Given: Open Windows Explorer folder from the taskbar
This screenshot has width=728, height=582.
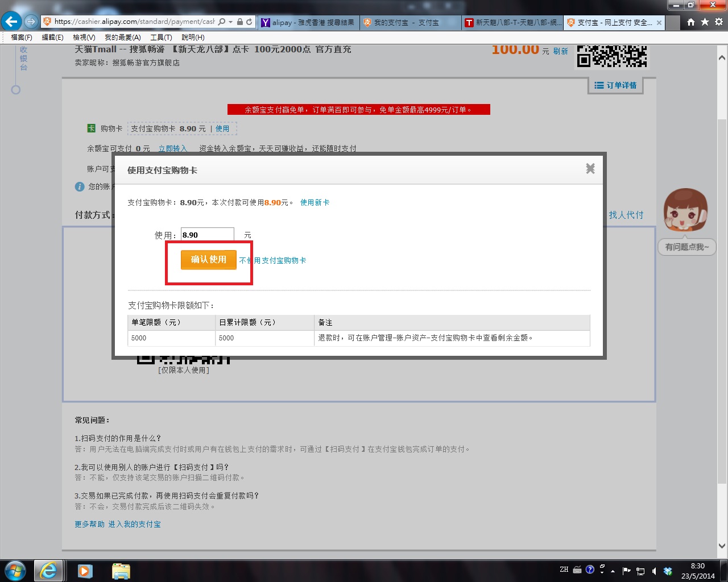Looking at the screenshot, I should click(x=121, y=571).
